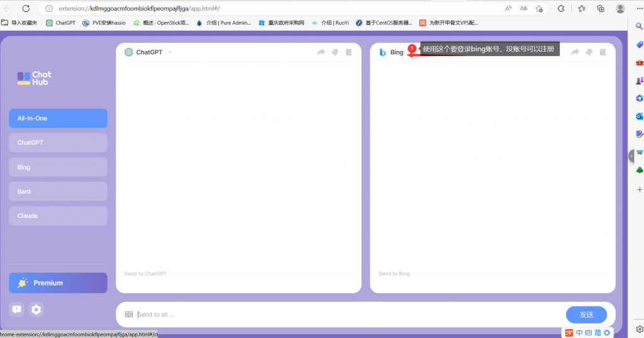Open the history icon in ChatGPT panel
Screen dimensions: 644x338
click(348, 52)
